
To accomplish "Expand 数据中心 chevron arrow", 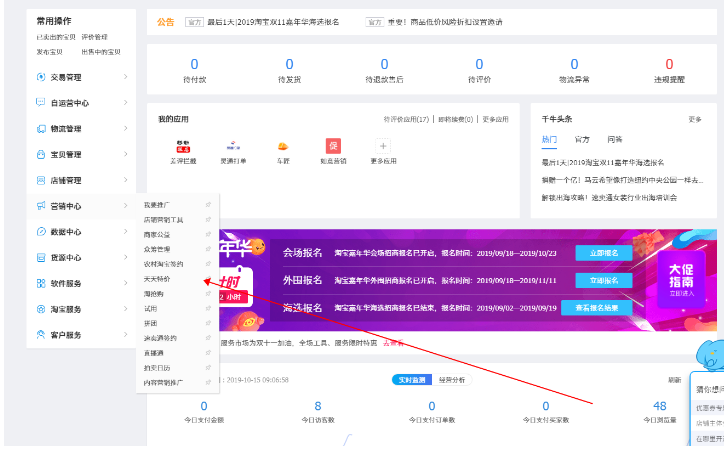I will coord(125,231).
